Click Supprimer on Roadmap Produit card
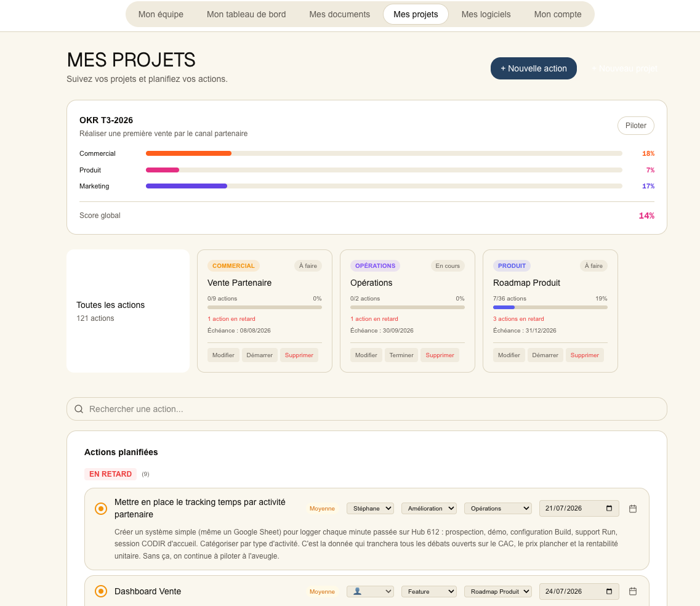700x606 pixels. click(584, 355)
